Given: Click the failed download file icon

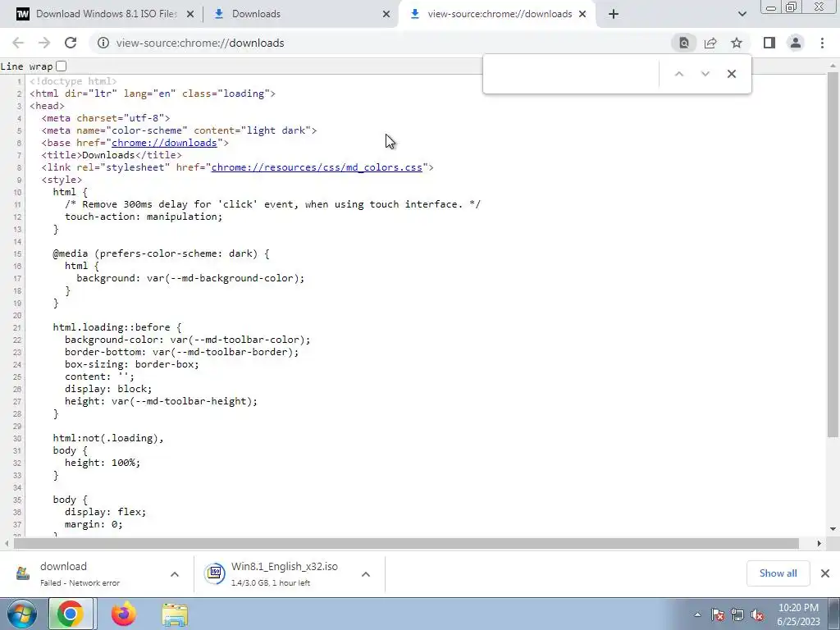Looking at the screenshot, I should pyautogui.click(x=22, y=573).
